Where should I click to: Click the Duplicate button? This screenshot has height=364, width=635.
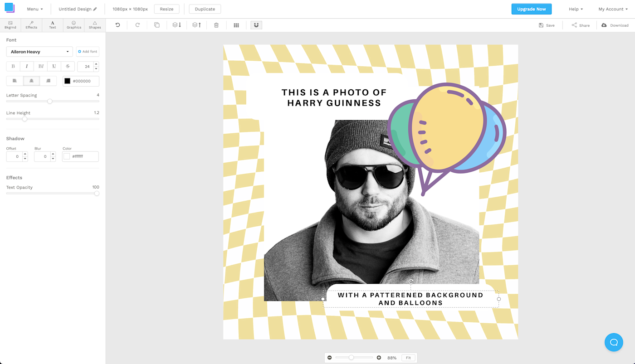205,9
